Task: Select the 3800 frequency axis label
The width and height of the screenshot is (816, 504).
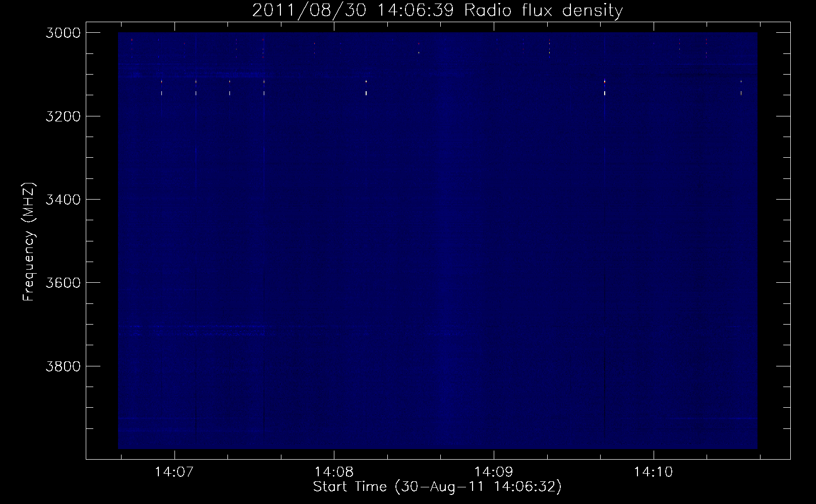Action: click(63, 365)
